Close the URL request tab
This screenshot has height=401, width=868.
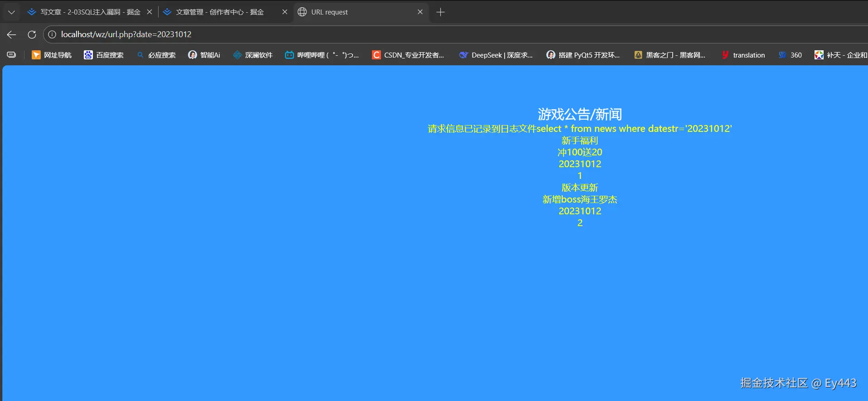[x=420, y=12]
